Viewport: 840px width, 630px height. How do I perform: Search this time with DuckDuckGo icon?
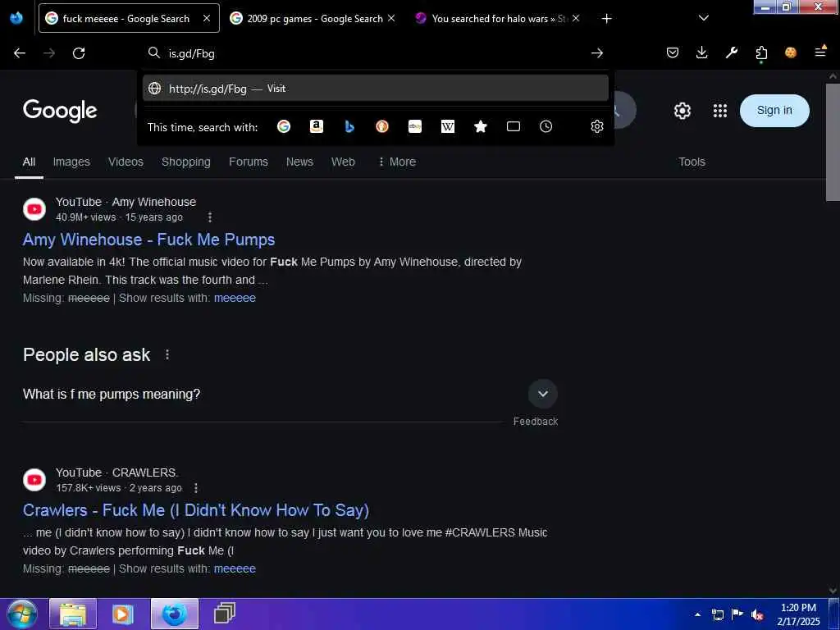coord(382,126)
